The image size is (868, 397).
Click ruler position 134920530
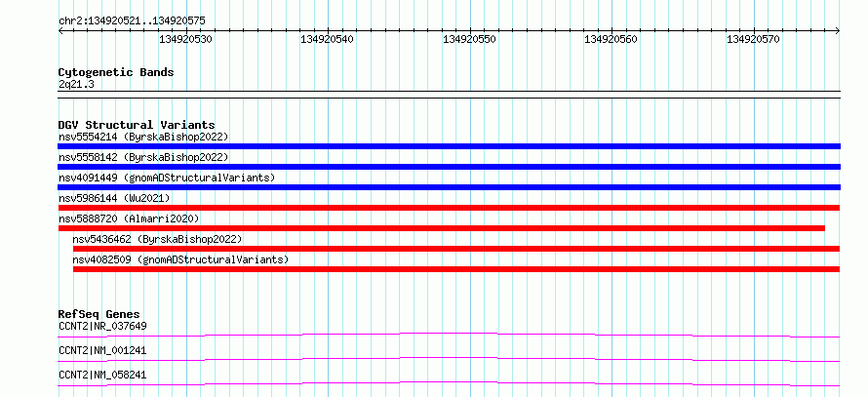coord(186,39)
